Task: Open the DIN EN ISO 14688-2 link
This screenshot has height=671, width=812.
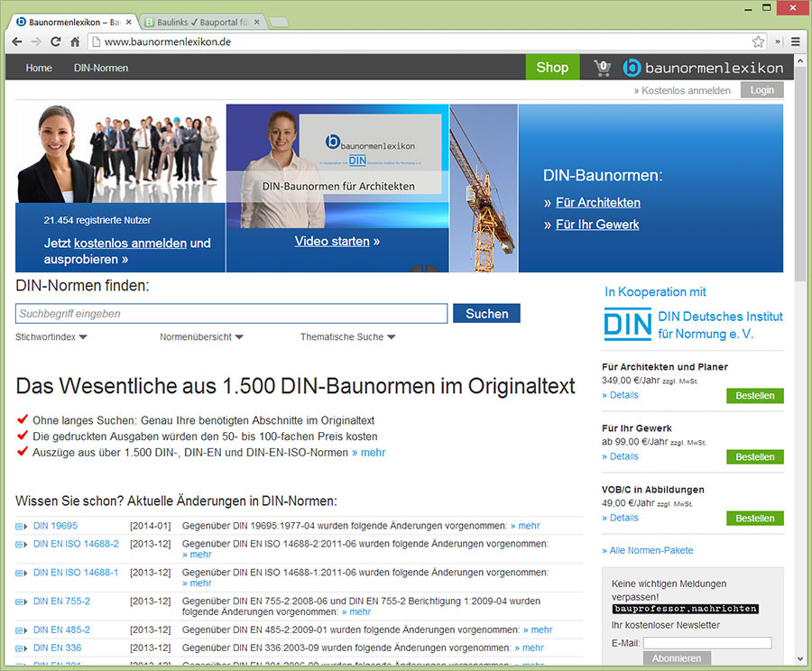Action: [x=76, y=544]
